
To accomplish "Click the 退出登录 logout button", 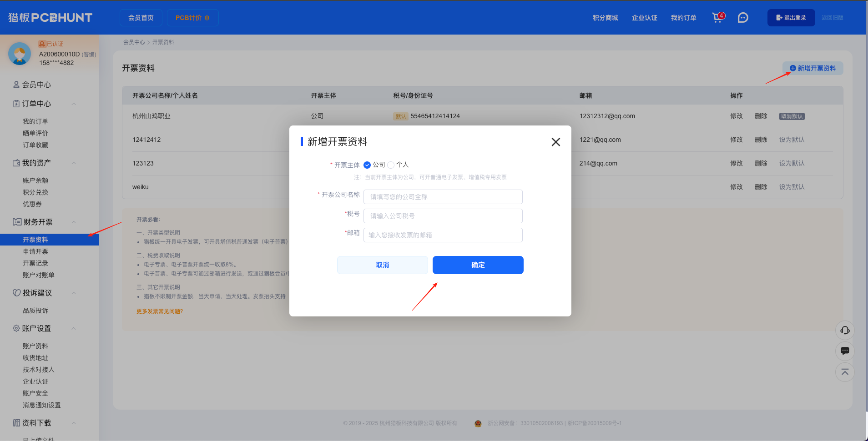I will click(791, 17).
